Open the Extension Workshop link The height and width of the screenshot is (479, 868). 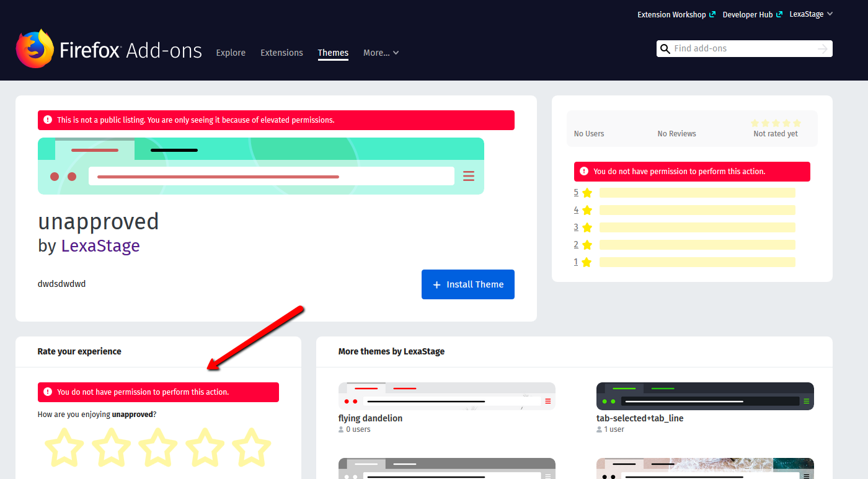tap(676, 14)
